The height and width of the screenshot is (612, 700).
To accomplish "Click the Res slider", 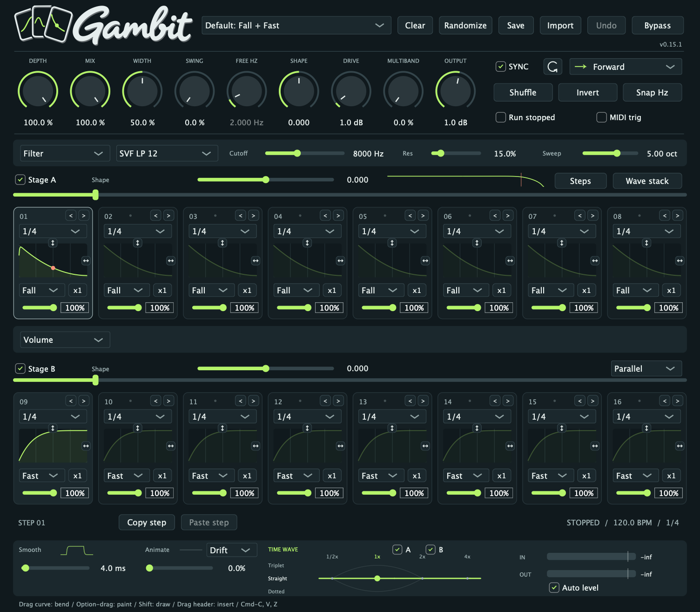I will [456, 153].
